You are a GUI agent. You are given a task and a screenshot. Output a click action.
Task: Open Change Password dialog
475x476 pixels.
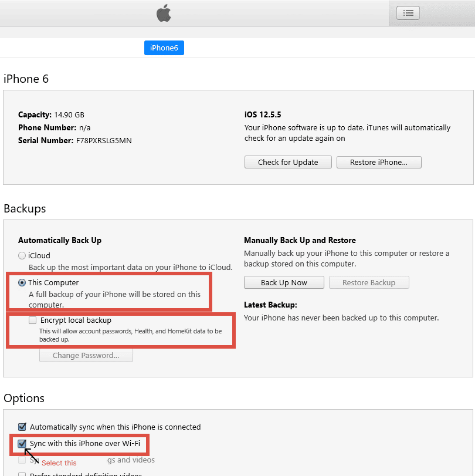(x=86, y=355)
